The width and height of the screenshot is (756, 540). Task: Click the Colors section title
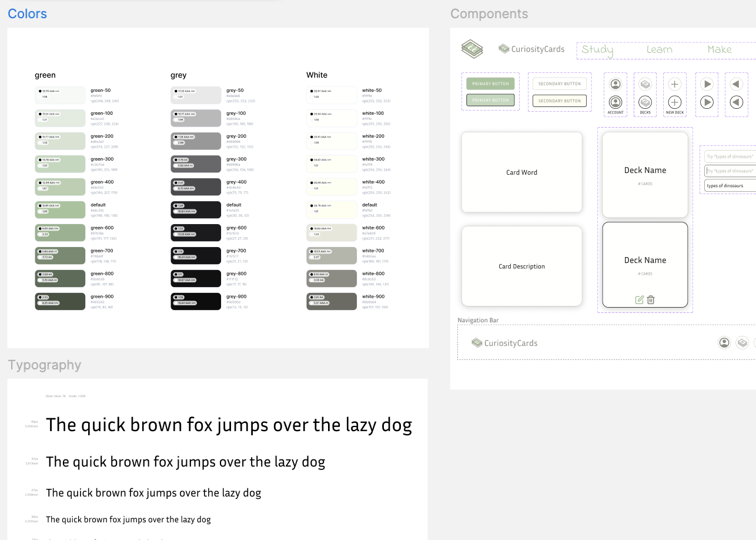[x=27, y=14]
